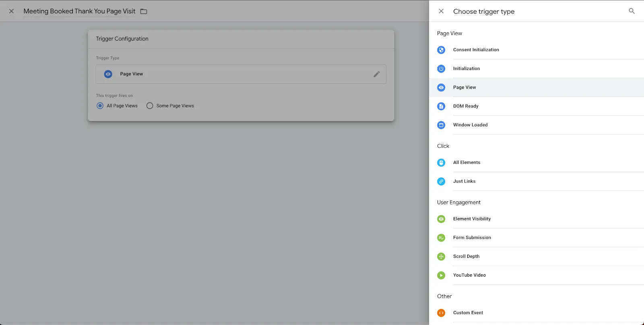
Task: Click the Element Visibility green eye icon
Action: 441,219
